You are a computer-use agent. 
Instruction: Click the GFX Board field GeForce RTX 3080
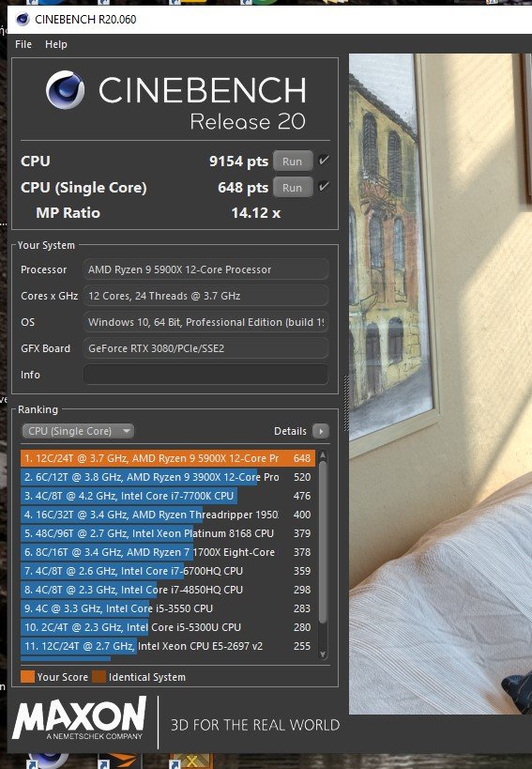pyautogui.click(x=205, y=348)
